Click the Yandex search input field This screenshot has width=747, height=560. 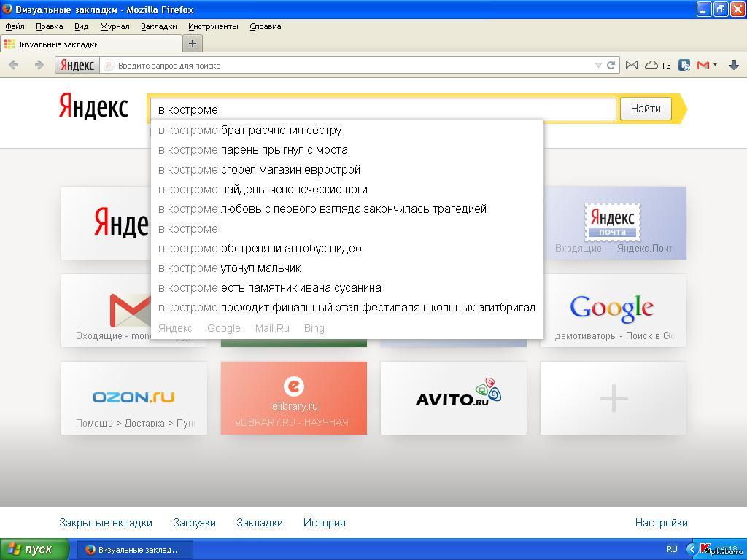[x=383, y=109]
